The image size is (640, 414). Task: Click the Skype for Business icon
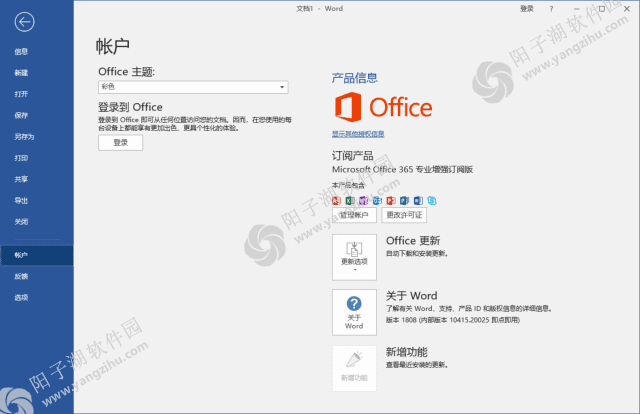pos(432,200)
